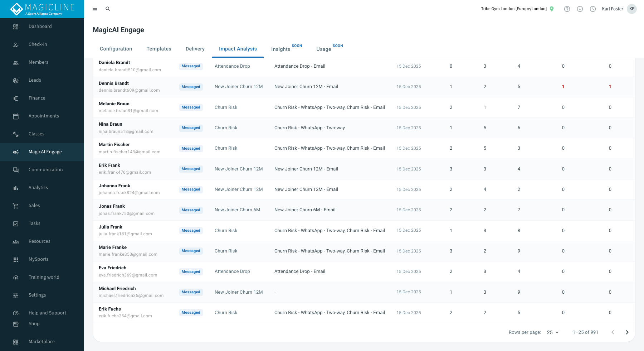
Task: Click the Finance euro icon
Action: click(x=16, y=98)
